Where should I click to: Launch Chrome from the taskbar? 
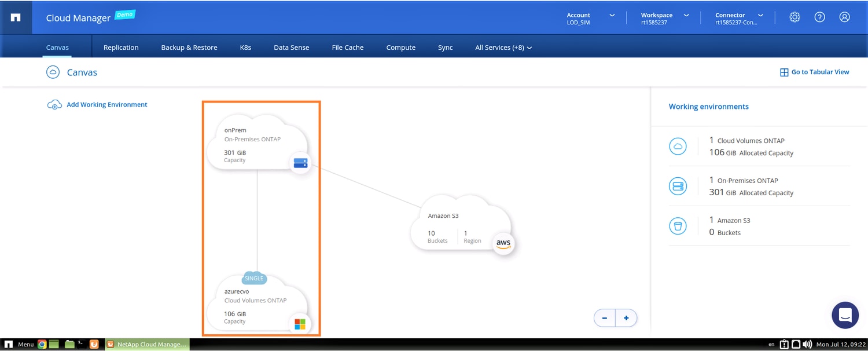click(x=42, y=344)
